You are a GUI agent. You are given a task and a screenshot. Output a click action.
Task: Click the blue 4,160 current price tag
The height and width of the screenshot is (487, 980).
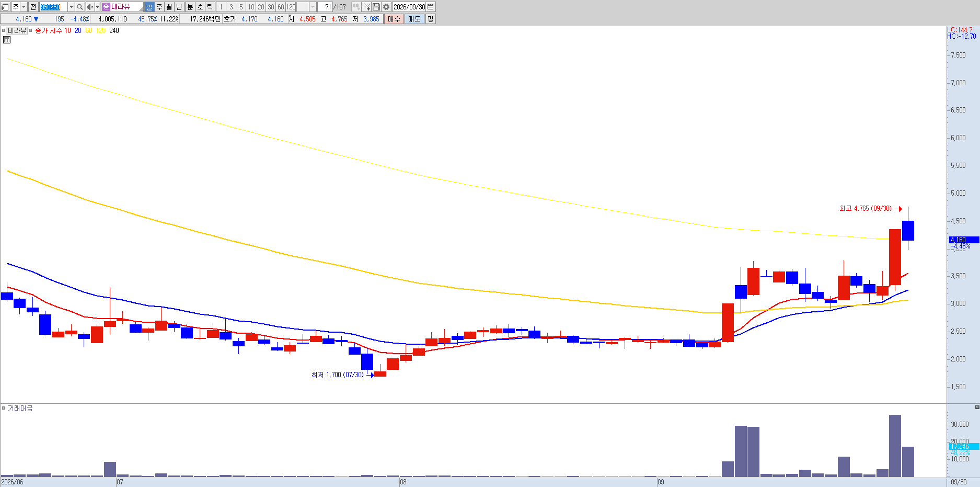(964, 240)
